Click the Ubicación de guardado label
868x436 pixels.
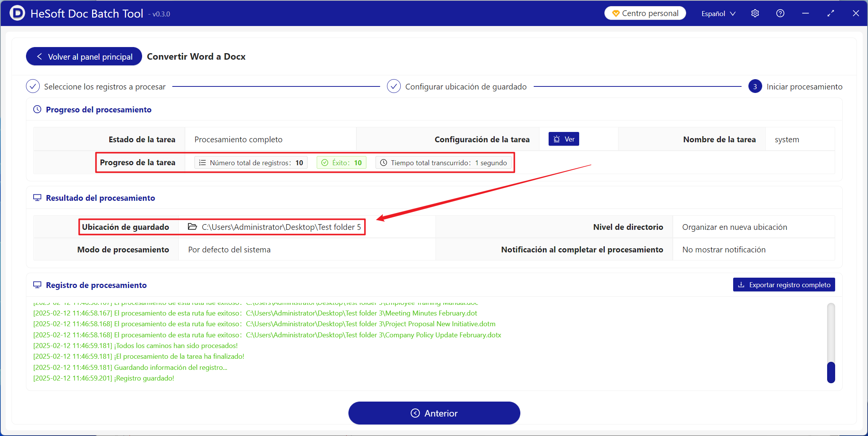pos(125,227)
